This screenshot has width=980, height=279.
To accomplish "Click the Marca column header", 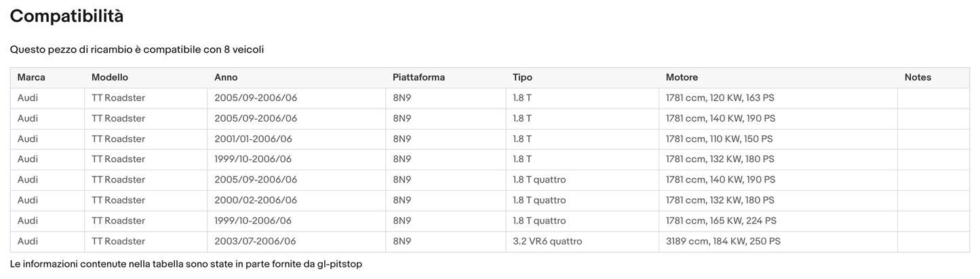I will click(31, 77).
